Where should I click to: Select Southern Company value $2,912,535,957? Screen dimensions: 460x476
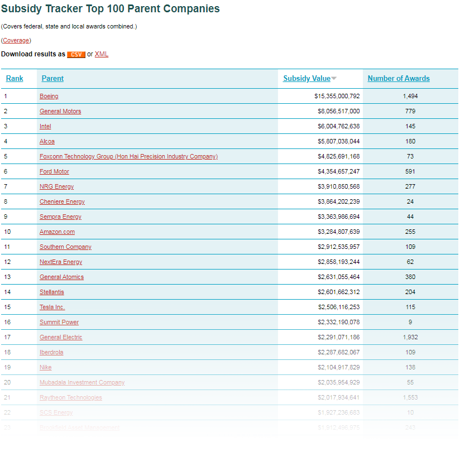pyautogui.click(x=338, y=247)
